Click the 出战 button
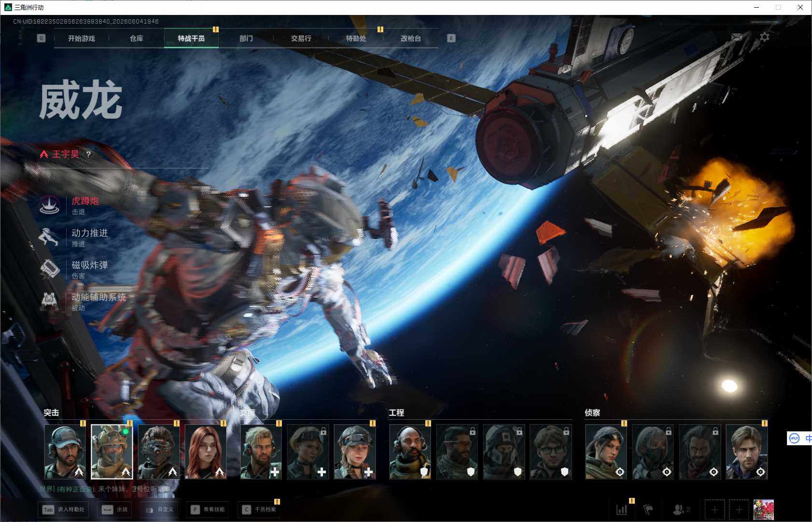This screenshot has height=522, width=812. pos(114,509)
